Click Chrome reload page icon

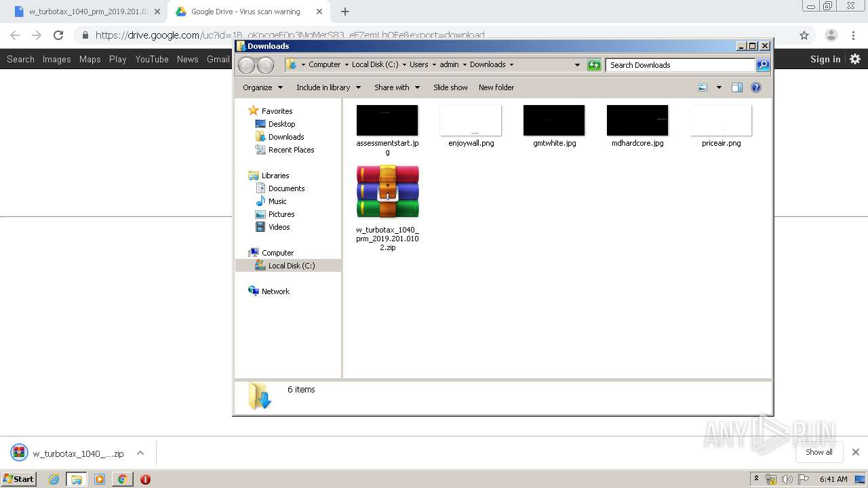click(x=58, y=35)
